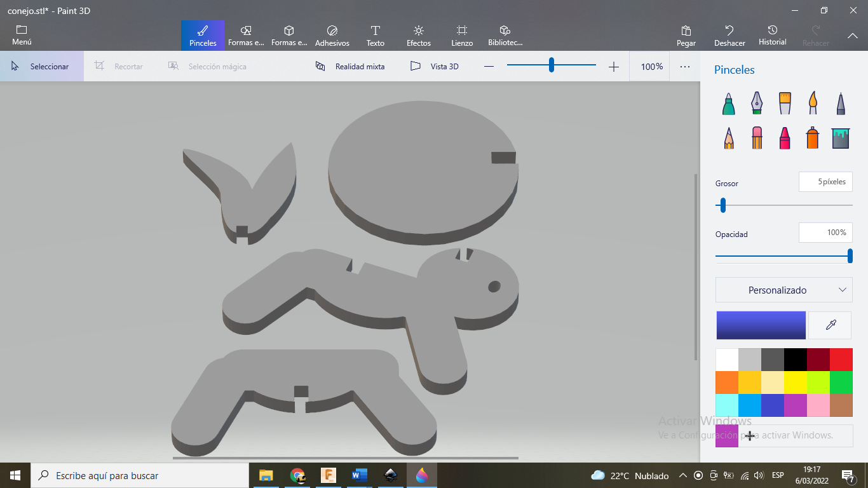Open the Personalizado material dropdown
The height and width of the screenshot is (488, 868).
(x=784, y=290)
